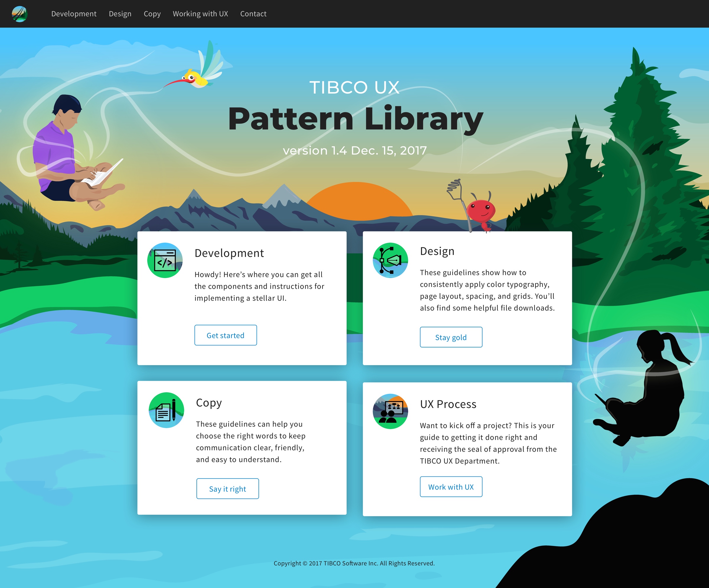Click the Stay gold button
Viewport: 709px width, 588px height.
[451, 337]
